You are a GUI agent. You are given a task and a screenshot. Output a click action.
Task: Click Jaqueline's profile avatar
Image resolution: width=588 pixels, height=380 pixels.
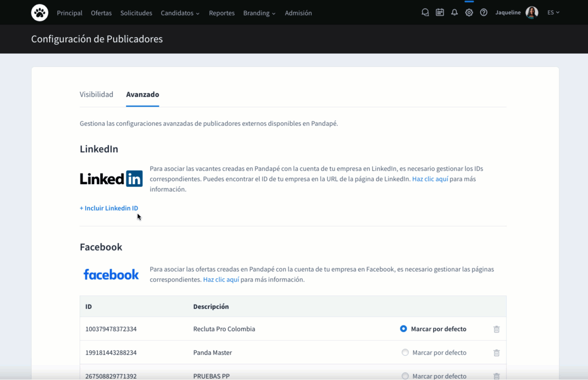pos(532,12)
